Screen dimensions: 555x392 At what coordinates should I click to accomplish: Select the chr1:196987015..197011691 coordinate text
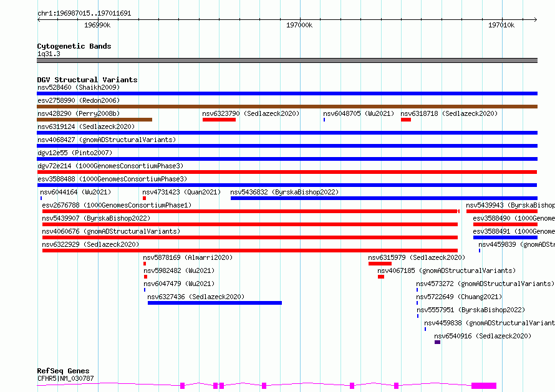coord(84,14)
